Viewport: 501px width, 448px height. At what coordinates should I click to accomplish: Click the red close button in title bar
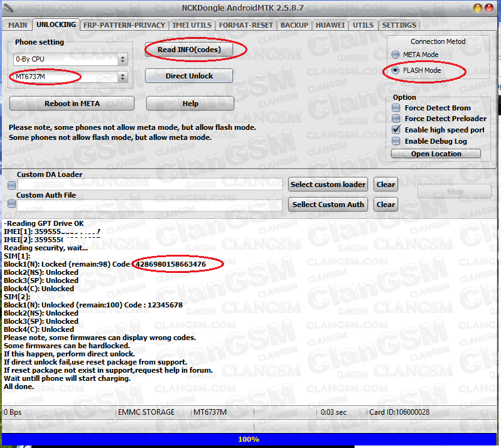tap(489, 8)
